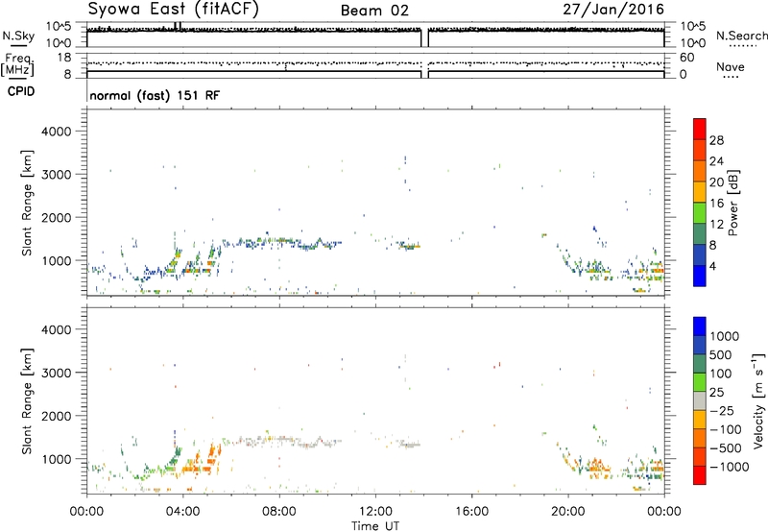Click 'Slant Range [km]' label of velocity panel
Image resolution: width=768 pixels, height=532 pixels.
coord(27,401)
